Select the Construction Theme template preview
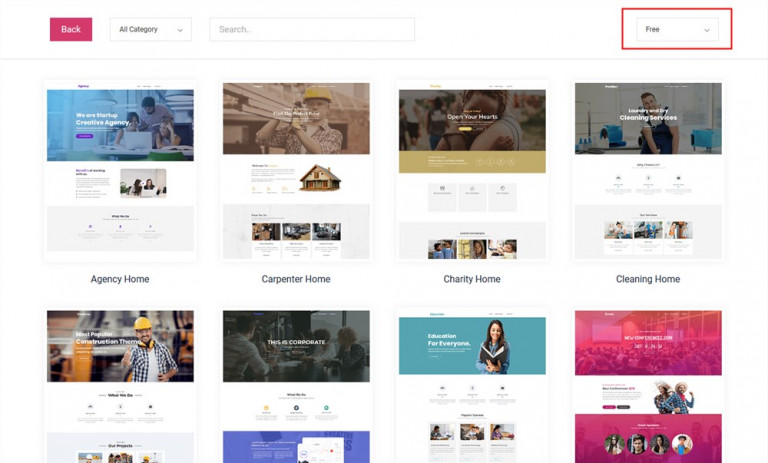The width and height of the screenshot is (768, 463). click(120, 385)
